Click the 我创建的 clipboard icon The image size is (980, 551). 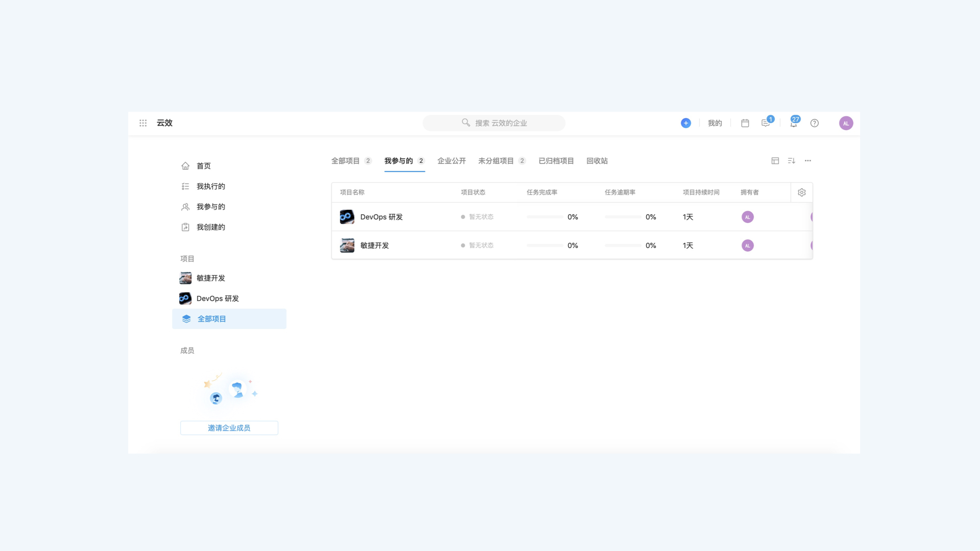(x=185, y=227)
